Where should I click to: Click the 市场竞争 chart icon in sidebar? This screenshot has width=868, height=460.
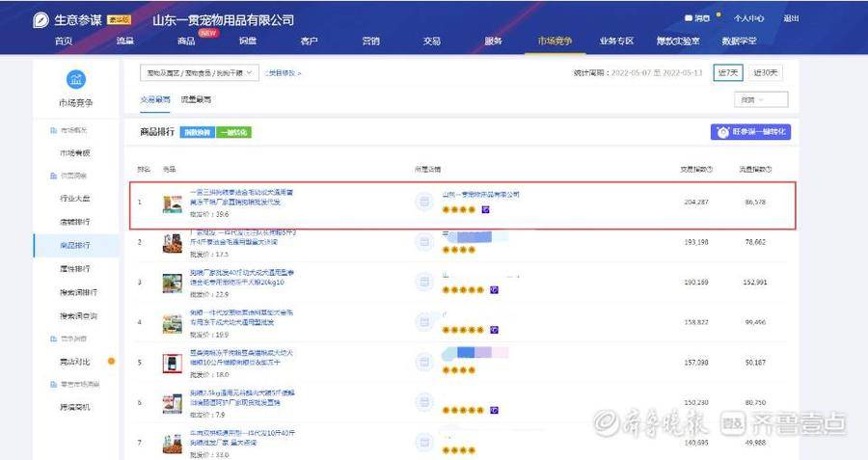76,80
